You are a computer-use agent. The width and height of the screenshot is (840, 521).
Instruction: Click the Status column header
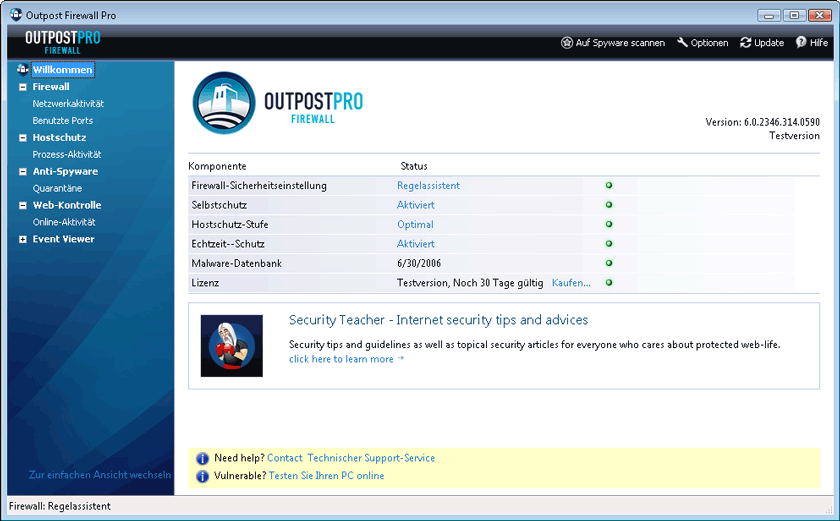414,166
